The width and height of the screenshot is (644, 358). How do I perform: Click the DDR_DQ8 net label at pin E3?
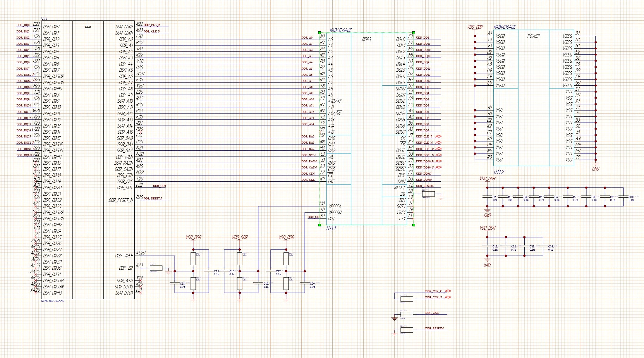[423, 38]
